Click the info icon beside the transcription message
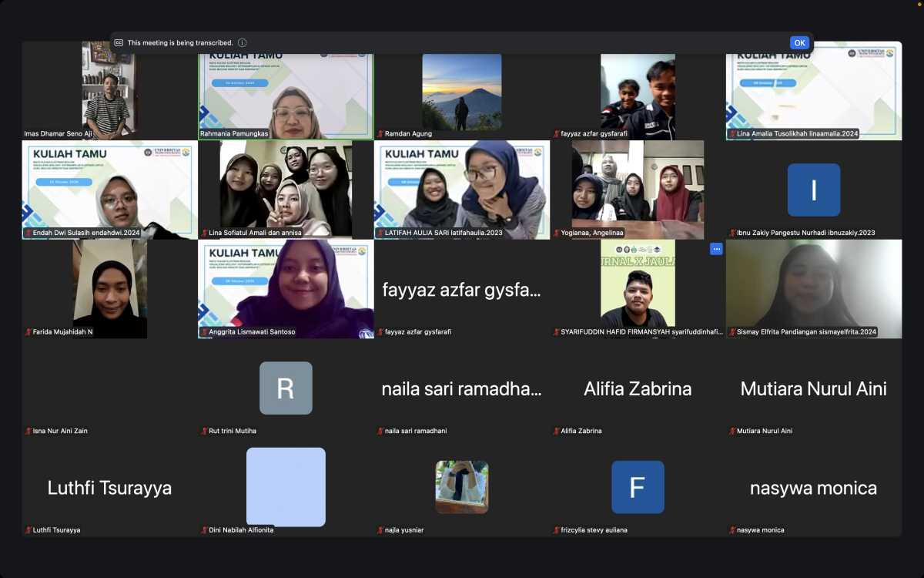 (243, 43)
